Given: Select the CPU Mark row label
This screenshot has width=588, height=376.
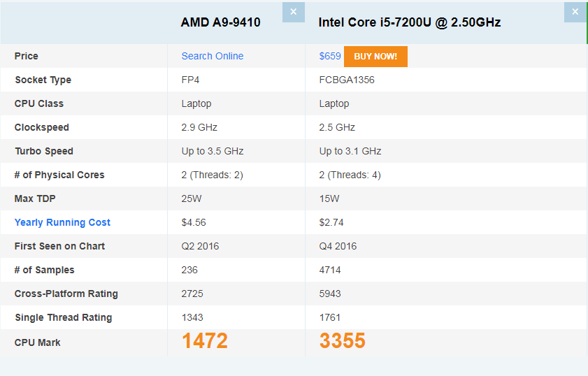Looking at the screenshot, I should (x=37, y=342).
